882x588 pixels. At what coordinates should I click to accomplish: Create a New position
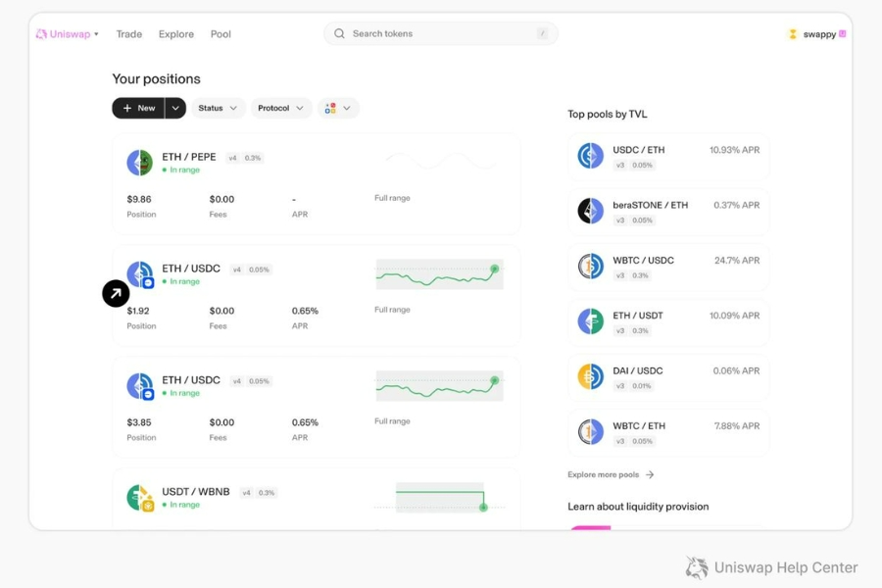coord(138,108)
